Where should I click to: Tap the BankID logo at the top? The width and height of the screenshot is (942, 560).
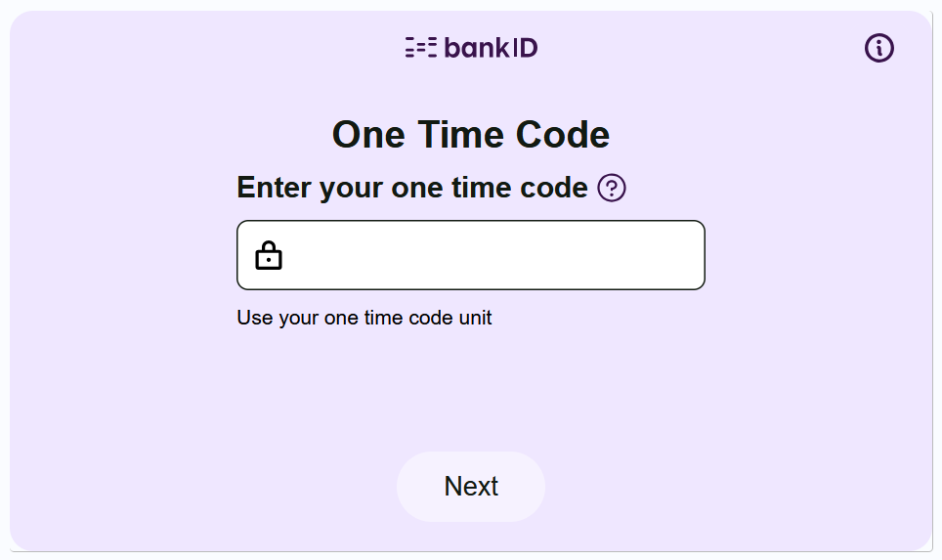[x=471, y=48]
